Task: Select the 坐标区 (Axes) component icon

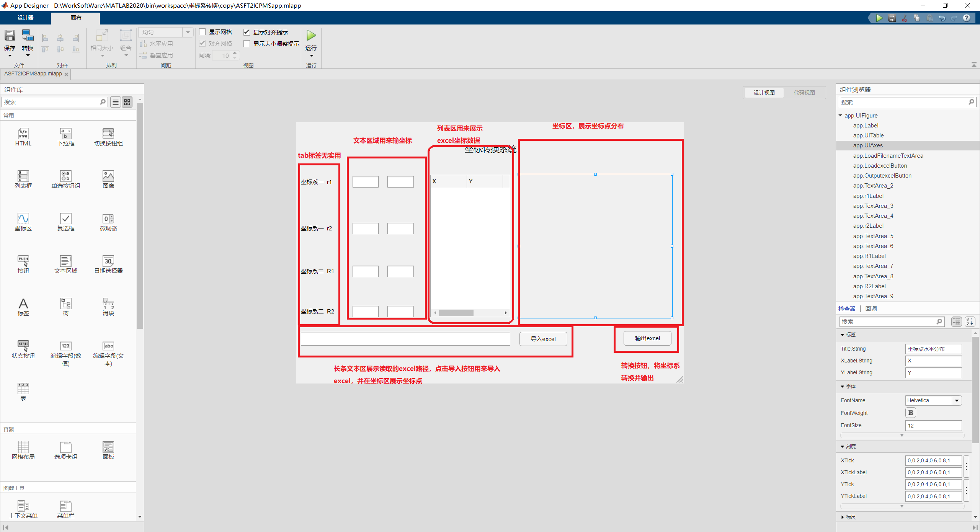Action: pyautogui.click(x=23, y=219)
